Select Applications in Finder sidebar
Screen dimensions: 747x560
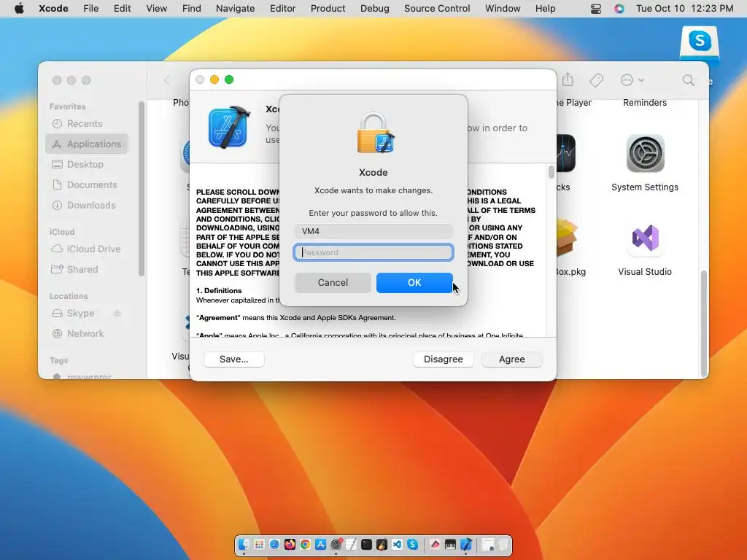pyautogui.click(x=87, y=144)
